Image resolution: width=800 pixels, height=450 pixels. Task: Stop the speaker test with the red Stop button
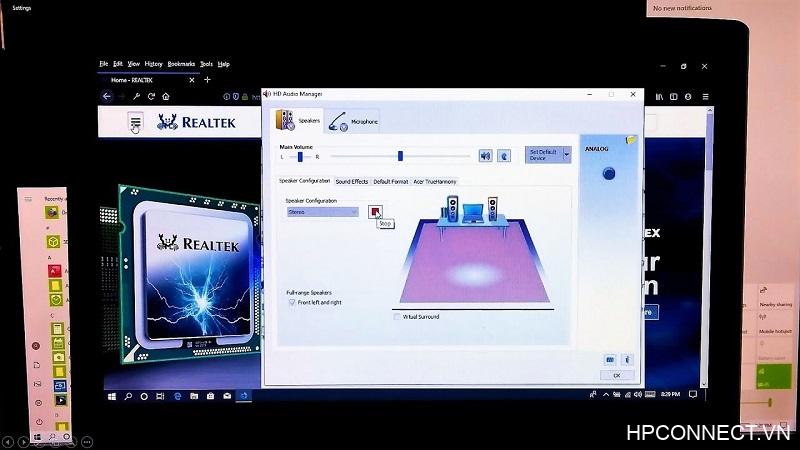(376, 211)
